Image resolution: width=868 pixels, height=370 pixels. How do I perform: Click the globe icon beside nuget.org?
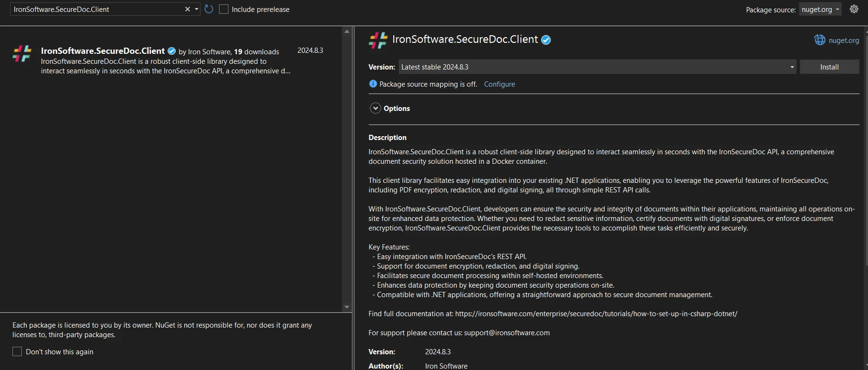(819, 40)
